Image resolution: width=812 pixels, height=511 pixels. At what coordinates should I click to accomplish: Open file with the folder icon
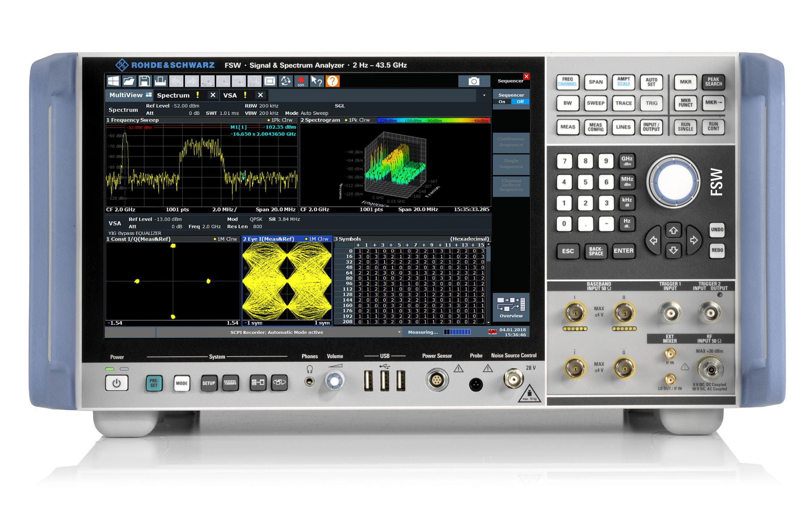coord(129,81)
